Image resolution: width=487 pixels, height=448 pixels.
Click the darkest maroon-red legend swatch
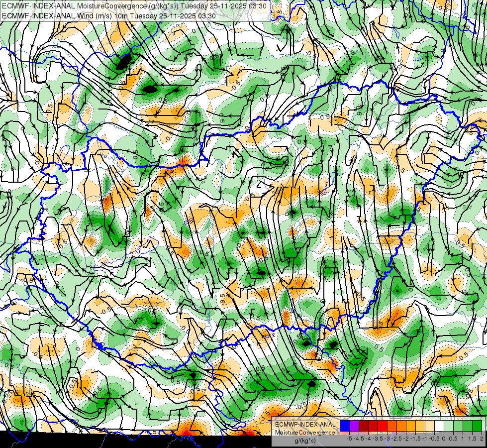tap(364, 426)
